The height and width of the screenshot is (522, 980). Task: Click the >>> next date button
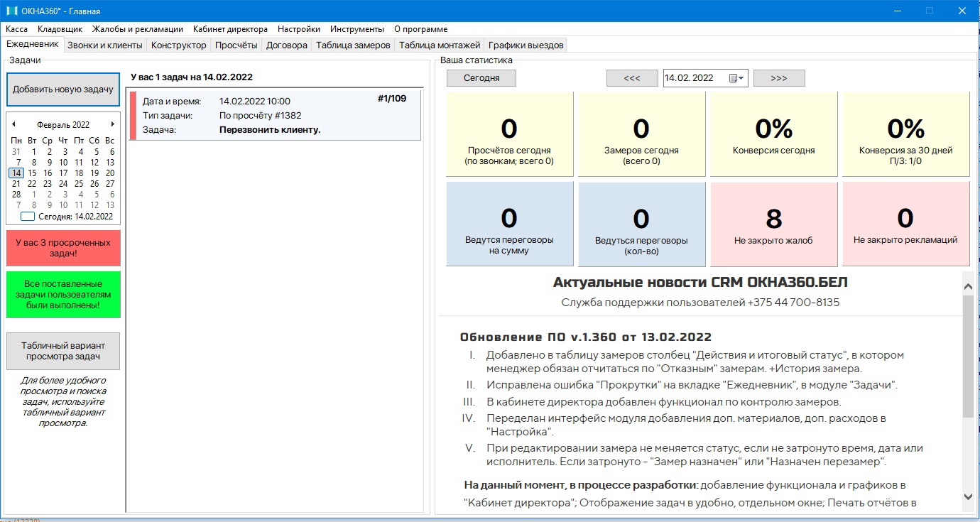point(779,78)
